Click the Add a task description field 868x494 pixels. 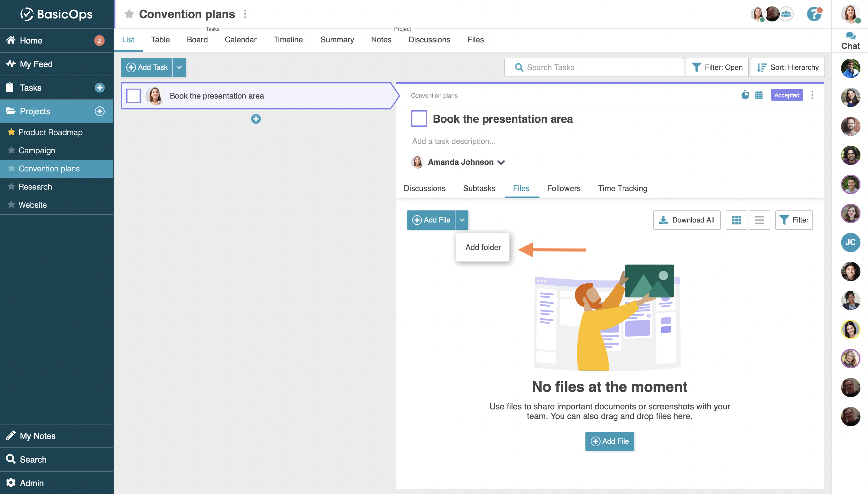click(454, 141)
